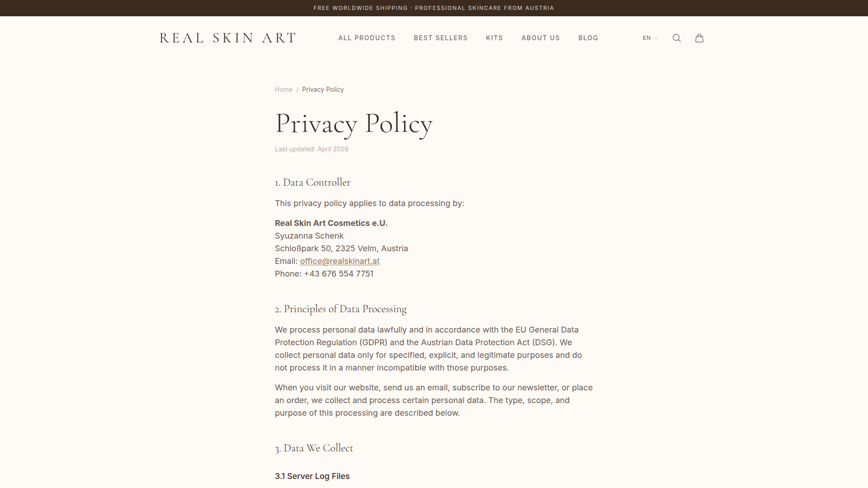Click the Home breadcrumb link
868x488 pixels.
point(283,89)
